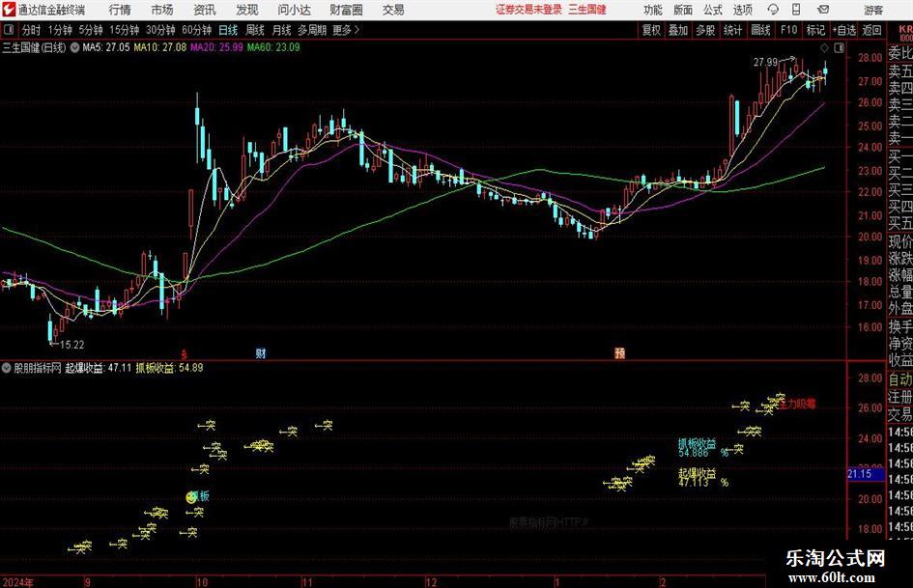Open F10 company info
Screen dimensions: 913x588
pos(789,30)
